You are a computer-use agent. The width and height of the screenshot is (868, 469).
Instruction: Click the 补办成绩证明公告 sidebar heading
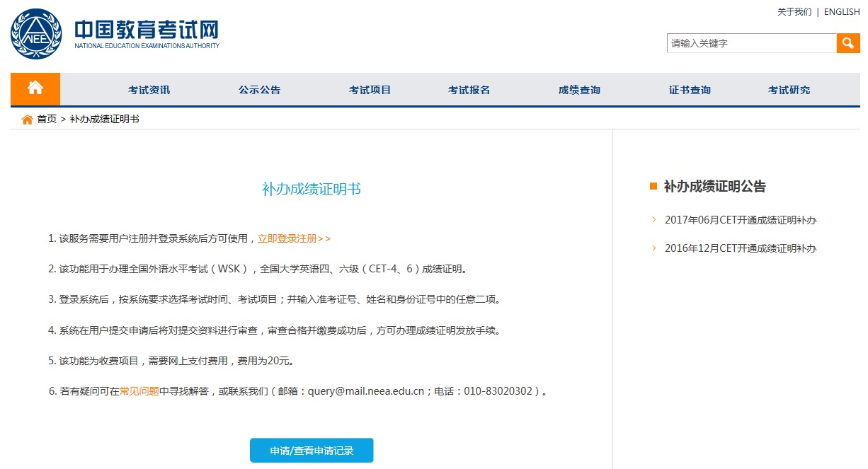pos(715,187)
